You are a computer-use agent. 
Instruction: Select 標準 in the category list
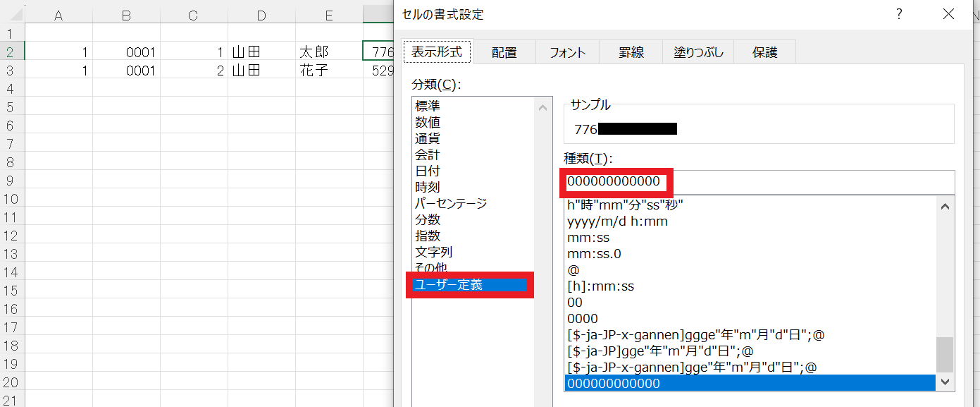pos(428,106)
